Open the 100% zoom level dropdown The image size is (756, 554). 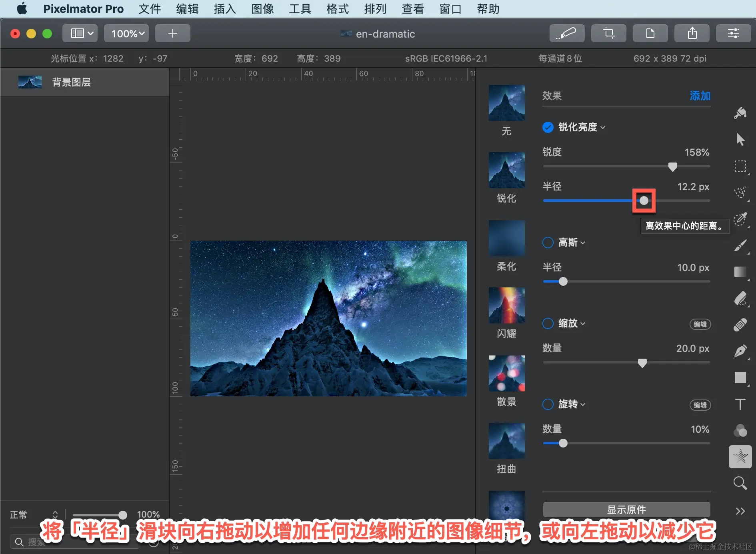tap(126, 33)
